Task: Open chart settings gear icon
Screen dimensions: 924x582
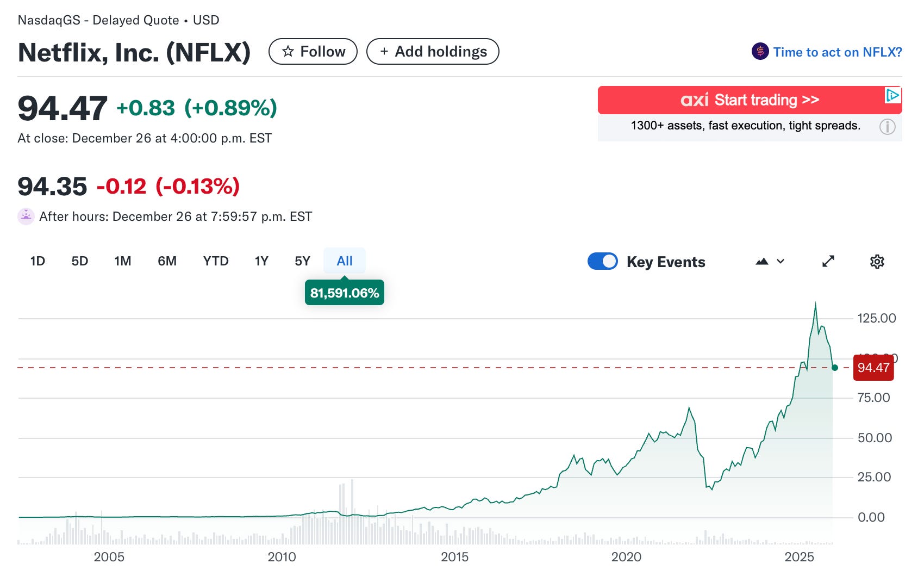Action: pyautogui.click(x=877, y=262)
